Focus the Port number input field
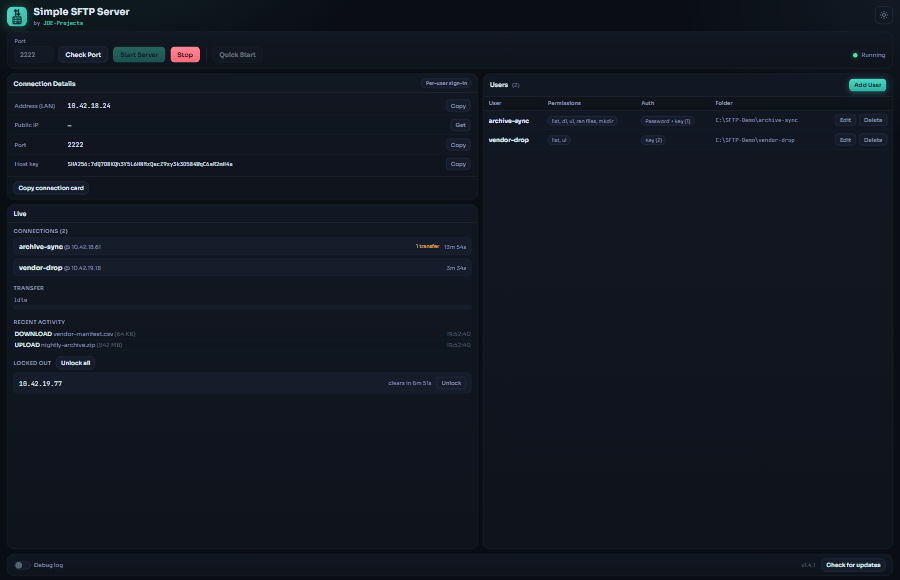 coord(33,55)
